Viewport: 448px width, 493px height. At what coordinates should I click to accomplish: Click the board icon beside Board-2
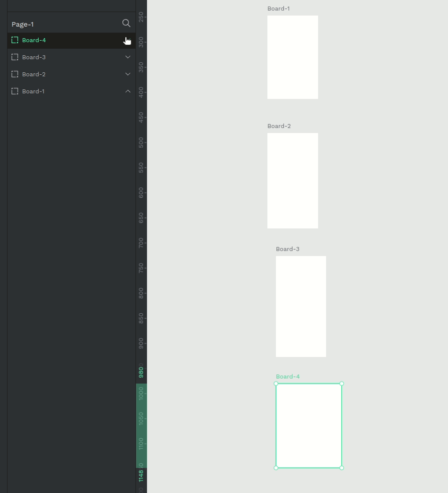tap(15, 74)
